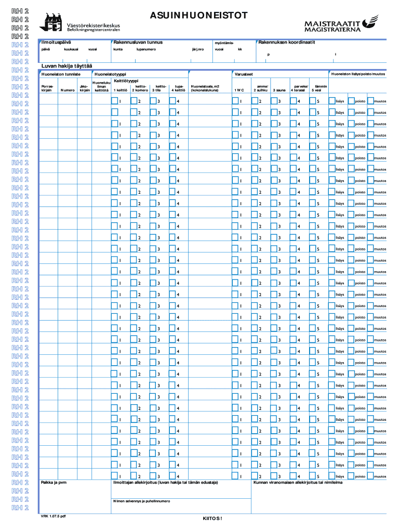
Task: Tick the first row's 3 sauna checkbox
Action: [274, 100]
